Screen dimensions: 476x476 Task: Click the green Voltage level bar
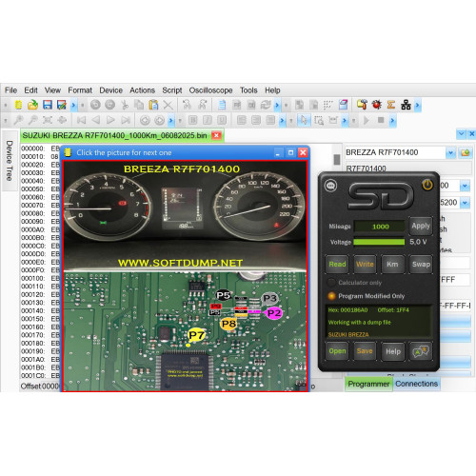379,242
